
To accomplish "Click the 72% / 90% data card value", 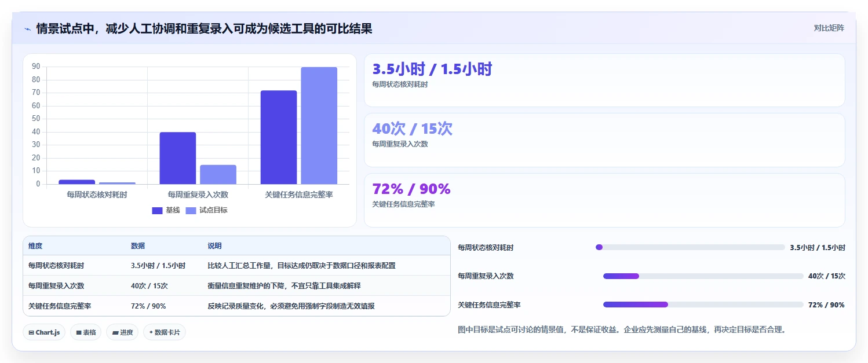I will click(411, 189).
